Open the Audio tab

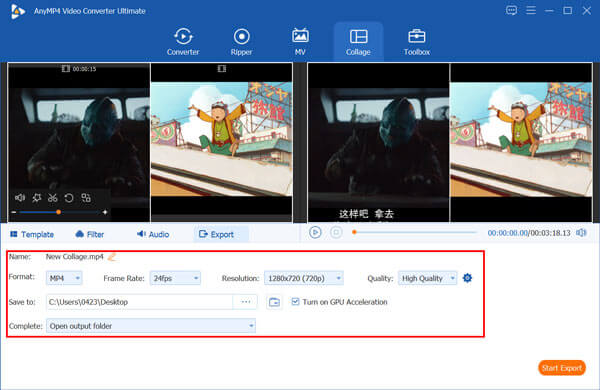tap(153, 234)
